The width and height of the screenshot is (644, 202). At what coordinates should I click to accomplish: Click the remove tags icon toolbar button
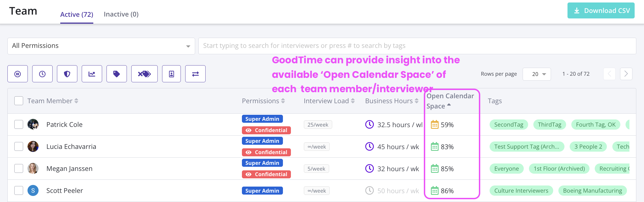coord(144,74)
